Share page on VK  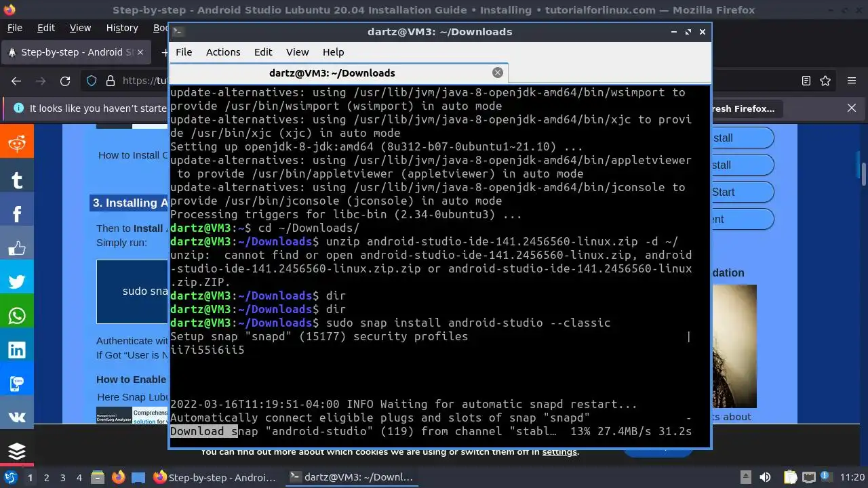[17, 418]
